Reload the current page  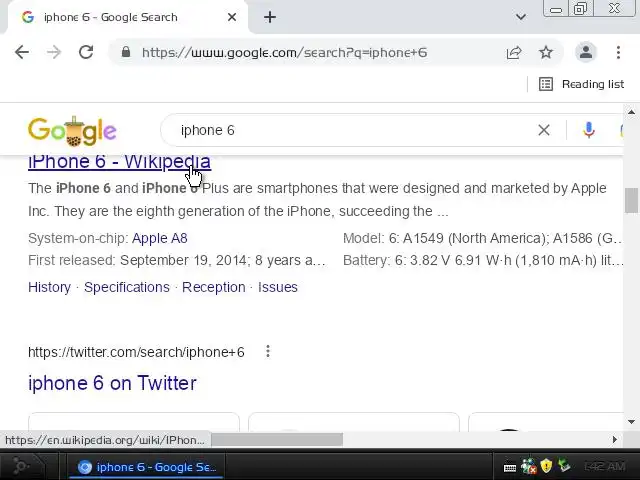click(x=86, y=52)
